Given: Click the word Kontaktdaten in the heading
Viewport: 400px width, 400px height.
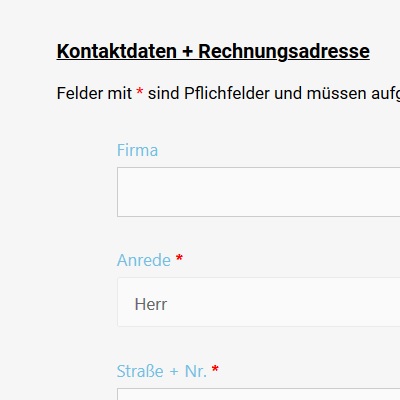Looking at the screenshot, I should [x=117, y=51].
